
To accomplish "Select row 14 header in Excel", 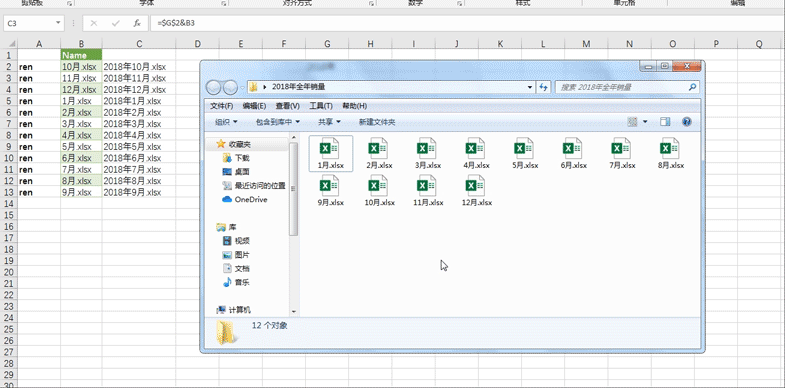I will 9,204.
